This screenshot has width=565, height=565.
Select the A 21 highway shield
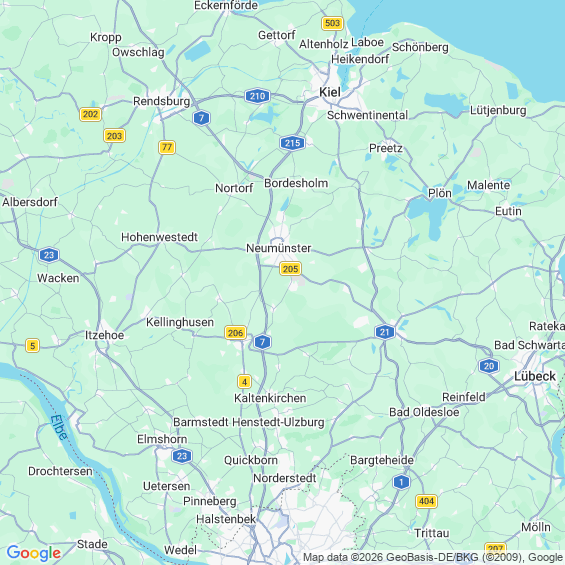pos(385,332)
